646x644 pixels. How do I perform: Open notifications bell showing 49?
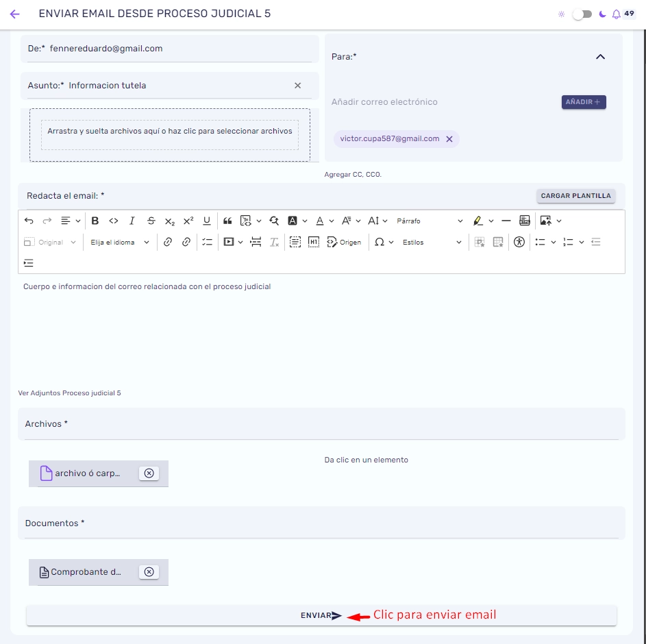(616, 14)
